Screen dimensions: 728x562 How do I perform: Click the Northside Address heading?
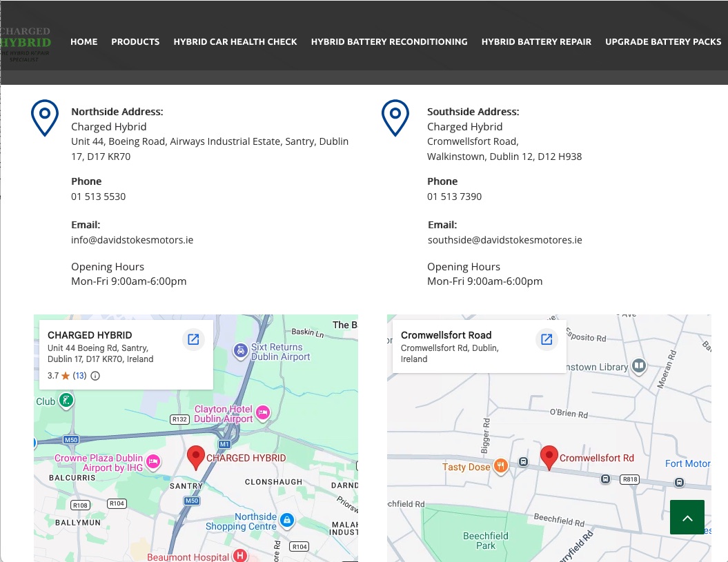(117, 112)
